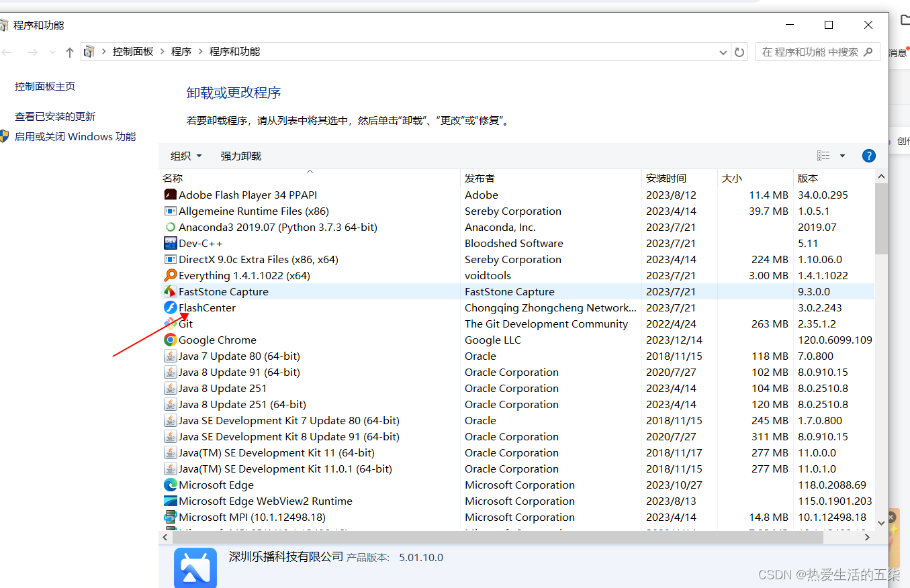Click 深圳乐播科技有限公司 in details pane
The image size is (910, 588).
[x=286, y=557]
